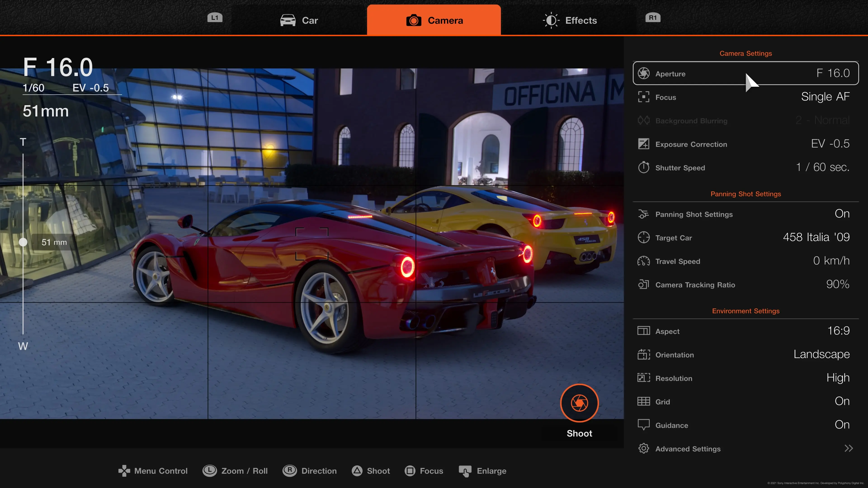Click the 1/60 shutter readout overlay
The width and height of the screenshot is (868, 488).
[x=33, y=88]
